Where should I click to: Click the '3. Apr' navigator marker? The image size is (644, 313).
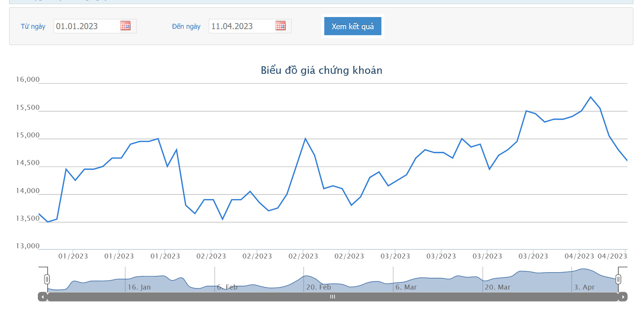(584, 287)
